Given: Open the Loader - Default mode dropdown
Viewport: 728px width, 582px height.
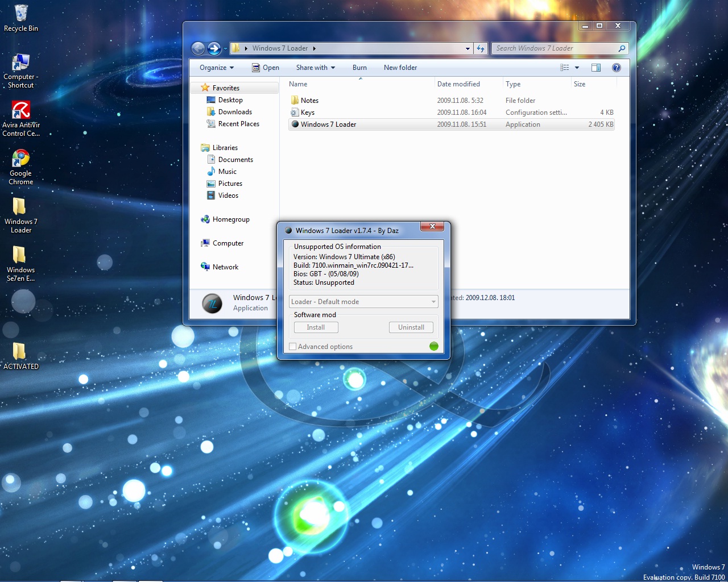Looking at the screenshot, I should pyautogui.click(x=363, y=302).
